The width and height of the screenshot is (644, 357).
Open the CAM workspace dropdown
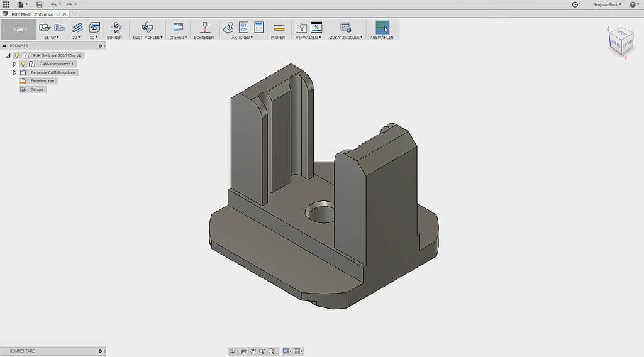19,30
